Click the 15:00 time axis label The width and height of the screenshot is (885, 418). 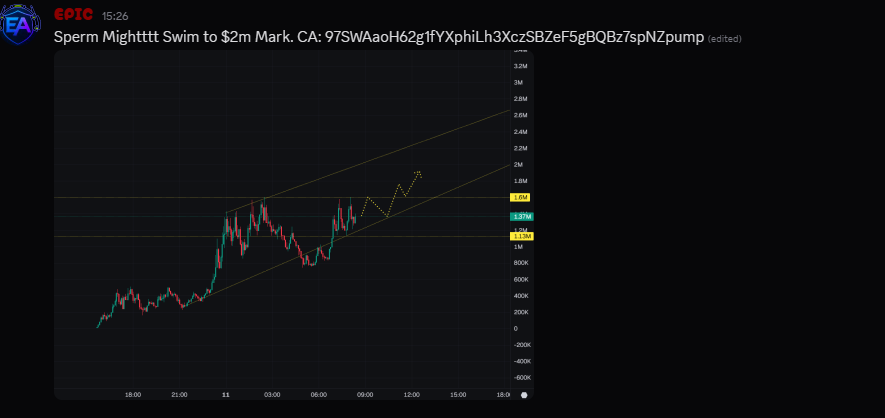click(x=458, y=395)
